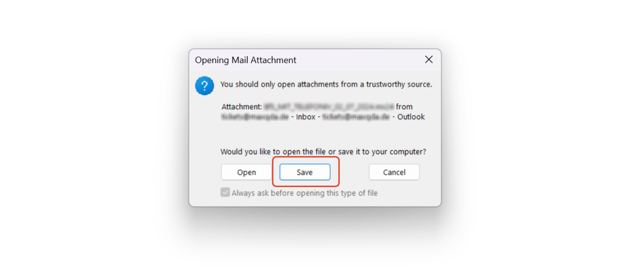Click the 'Attachment:' label
Viewport: 644px width, 268px height.
click(x=242, y=107)
